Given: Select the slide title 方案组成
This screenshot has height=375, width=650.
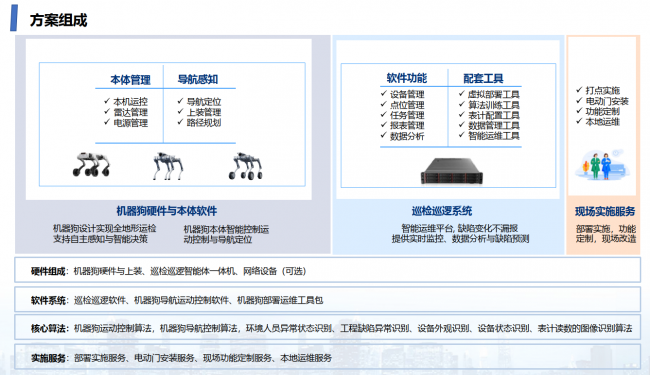Looking at the screenshot, I should pyautogui.click(x=58, y=20).
